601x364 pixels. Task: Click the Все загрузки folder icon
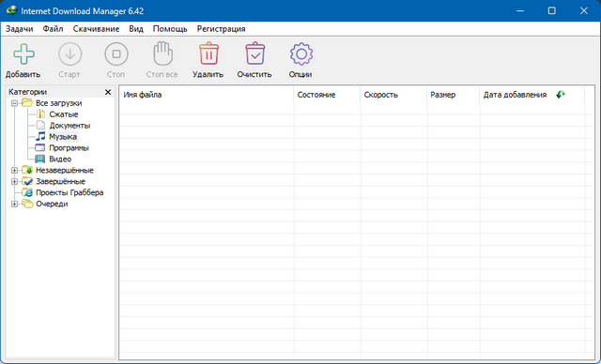click(x=27, y=102)
